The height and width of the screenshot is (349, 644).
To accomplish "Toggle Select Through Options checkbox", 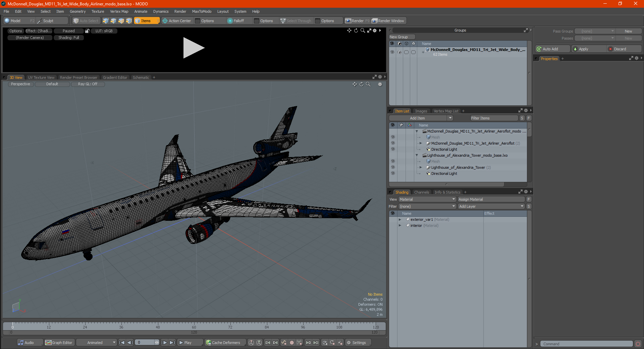I will click(318, 21).
